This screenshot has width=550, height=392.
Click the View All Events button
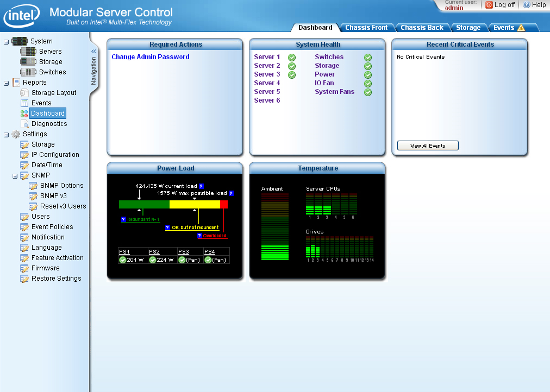(x=428, y=146)
